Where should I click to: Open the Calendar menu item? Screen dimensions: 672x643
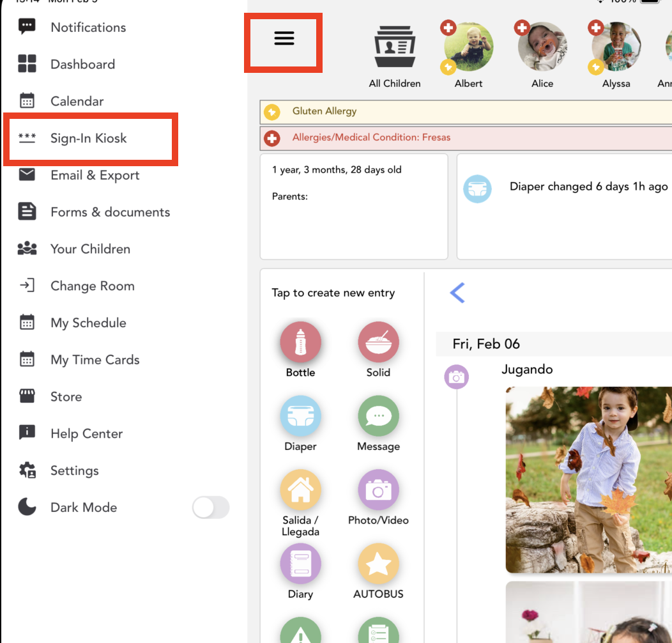click(x=77, y=101)
